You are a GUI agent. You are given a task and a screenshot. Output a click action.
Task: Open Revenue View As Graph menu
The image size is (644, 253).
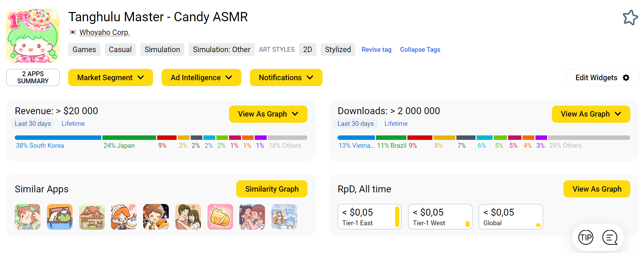click(x=268, y=114)
